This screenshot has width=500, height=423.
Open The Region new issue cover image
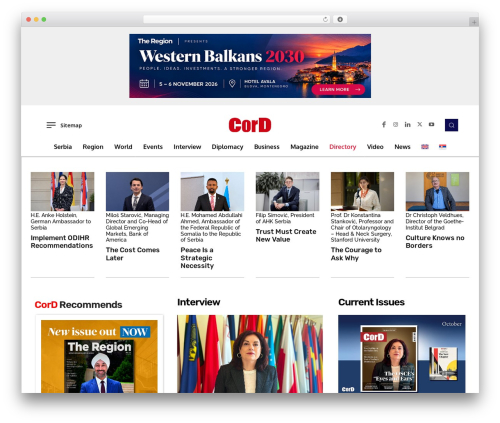(x=99, y=356)
